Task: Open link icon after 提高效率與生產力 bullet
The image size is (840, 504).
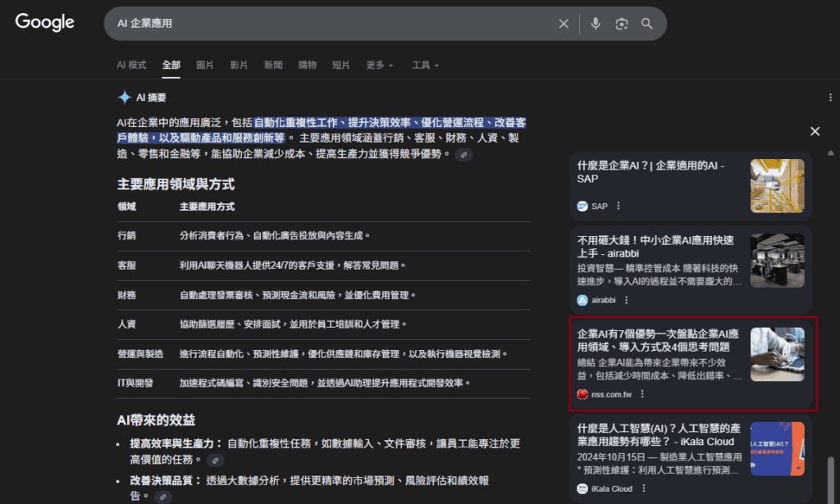Action: pyautogui.click(x=216, y=460)
